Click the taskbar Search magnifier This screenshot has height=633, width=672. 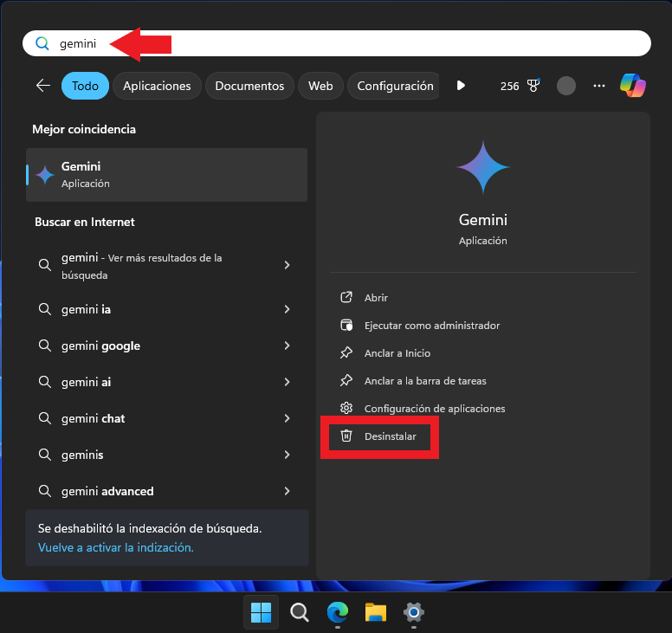click(x=299, y=612)
